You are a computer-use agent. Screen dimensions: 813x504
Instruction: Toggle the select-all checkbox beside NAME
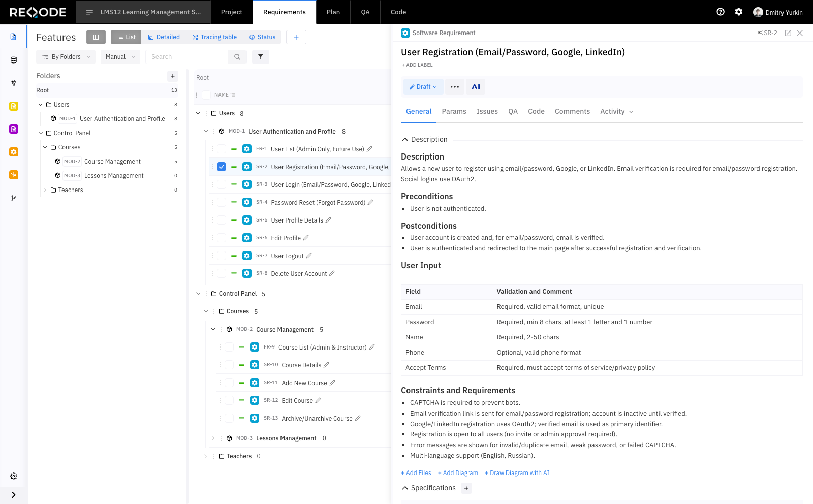pos(206,95)
